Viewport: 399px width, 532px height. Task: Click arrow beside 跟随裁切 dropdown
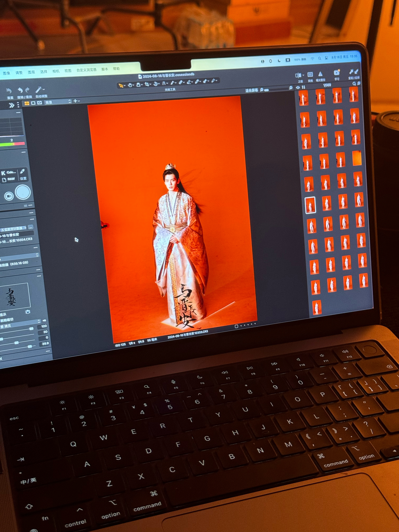pos(44,321)
